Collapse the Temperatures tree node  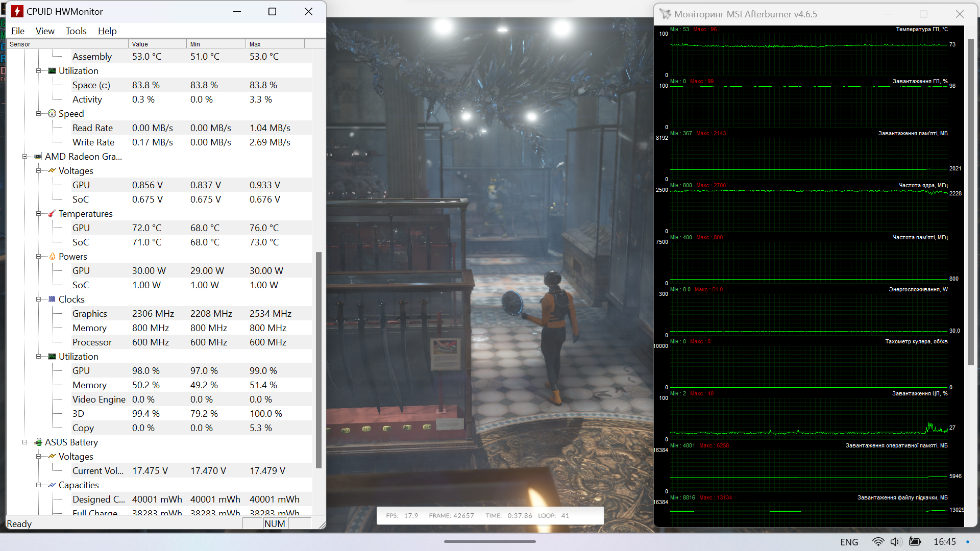click(38, 214)
